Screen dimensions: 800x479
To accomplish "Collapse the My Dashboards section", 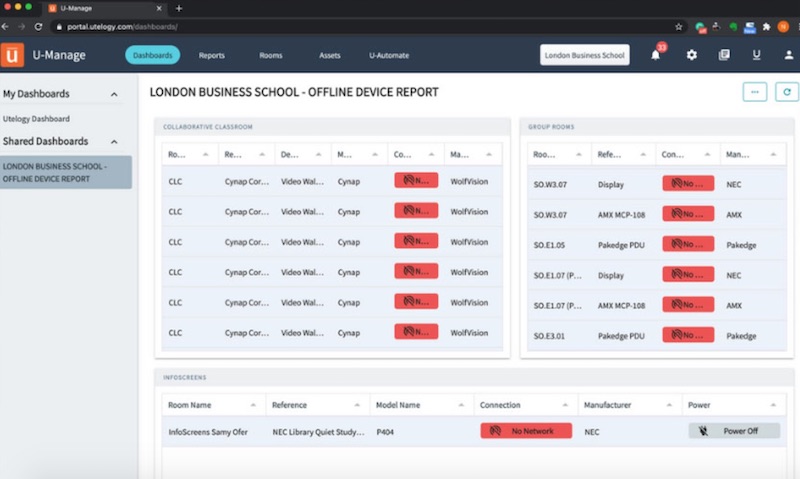I will tap(114, 94).
